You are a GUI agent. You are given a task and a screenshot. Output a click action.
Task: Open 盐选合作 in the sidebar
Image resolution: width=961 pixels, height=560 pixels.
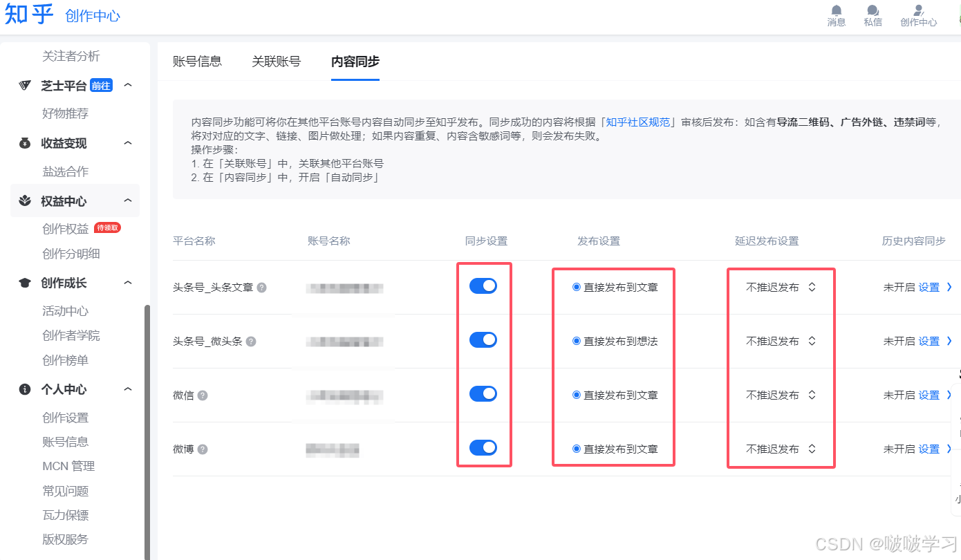(x=65, y=171)
